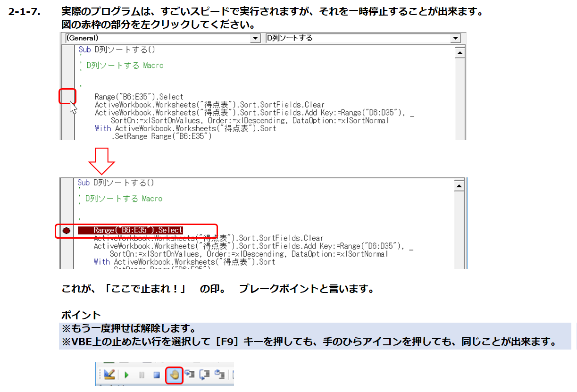The height and width of the screenshot is (392, 577).
Task: Click '.SetRange Range("B6:E35")' in upper code window
Action: pyautogui.click(x=162, y=136)
